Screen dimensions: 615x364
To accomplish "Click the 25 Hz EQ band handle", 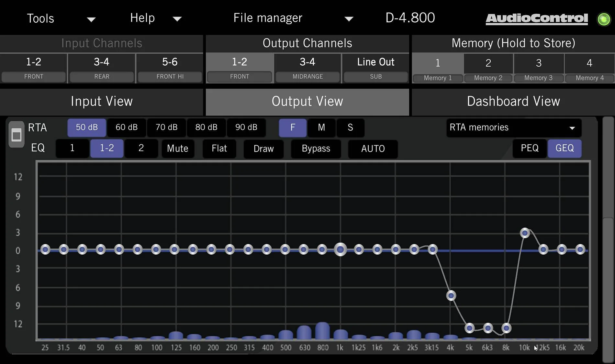I will pos(45,249).
